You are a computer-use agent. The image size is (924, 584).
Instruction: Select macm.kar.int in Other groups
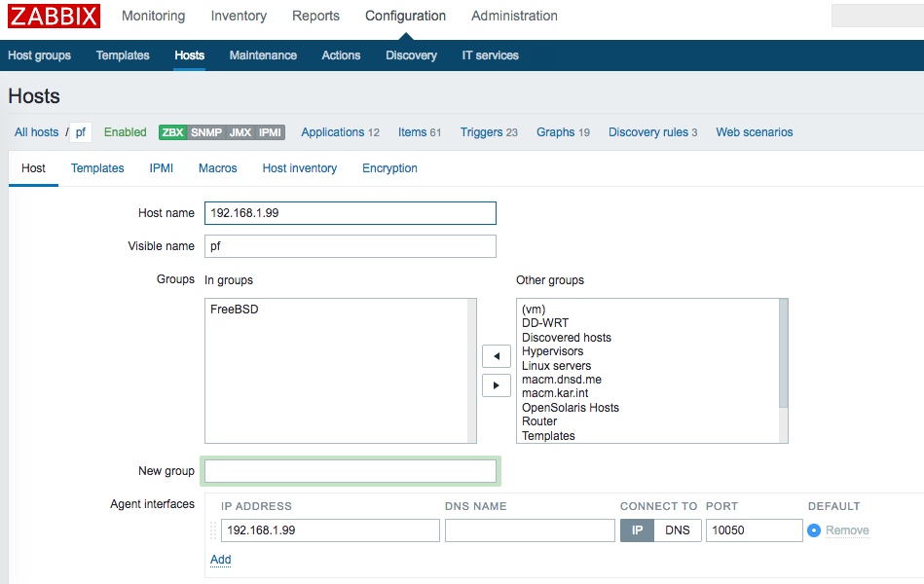pyautogui.click(x=555, y=393)
